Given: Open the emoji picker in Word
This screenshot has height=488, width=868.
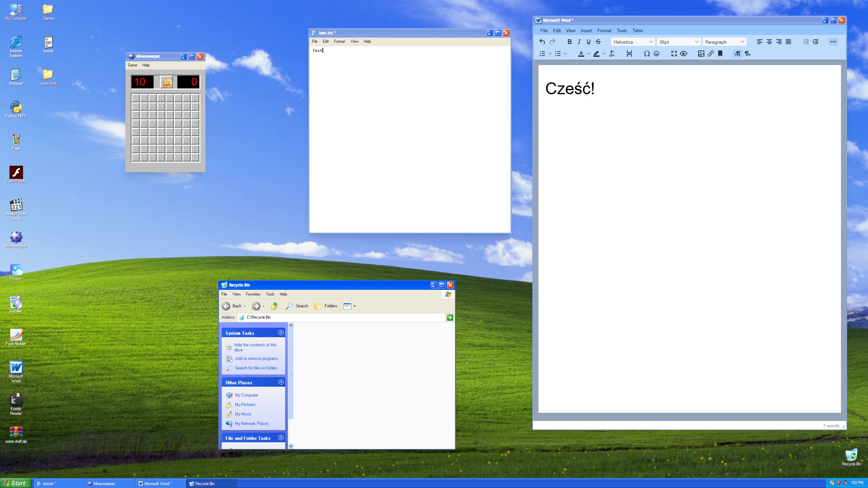Looking at the screenshot, I should pos(656,54).
